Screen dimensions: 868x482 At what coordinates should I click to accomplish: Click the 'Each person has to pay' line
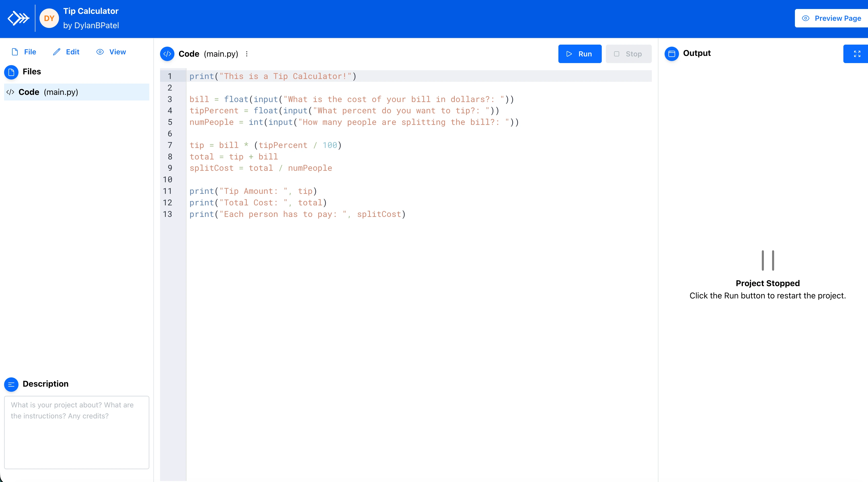click(x=297, y=214)
